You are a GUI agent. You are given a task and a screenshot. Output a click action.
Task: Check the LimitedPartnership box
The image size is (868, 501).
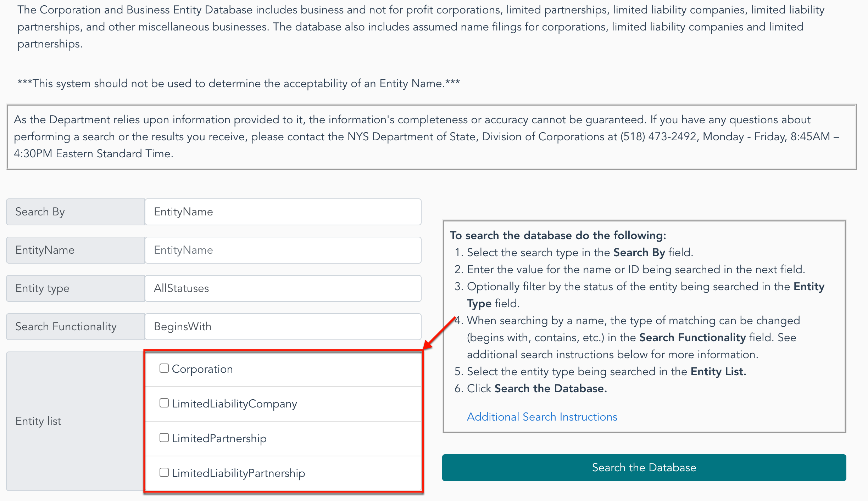click(x=164, y=438)
